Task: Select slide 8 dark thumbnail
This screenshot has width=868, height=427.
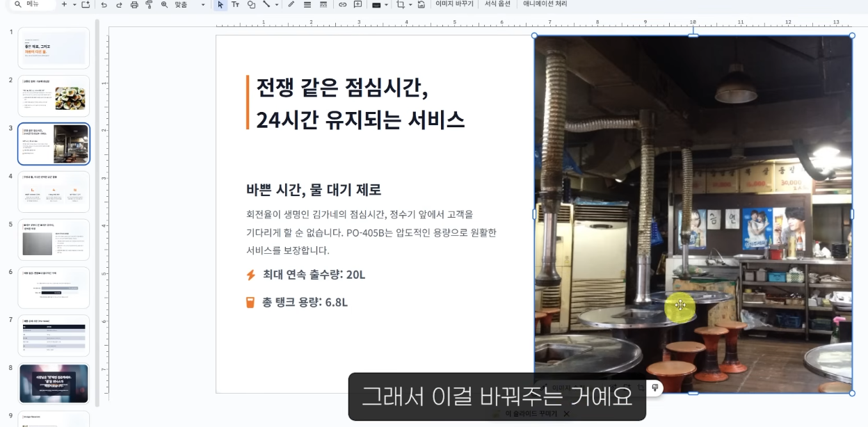Action: click(54, 384)
